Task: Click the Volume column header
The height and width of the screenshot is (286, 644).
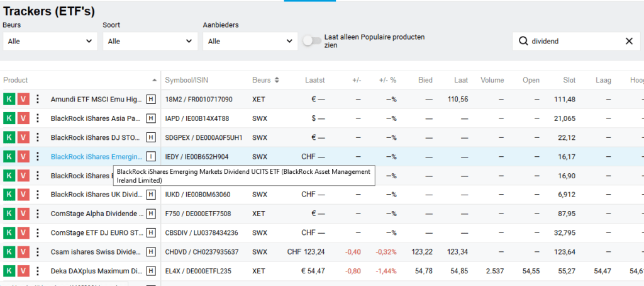Action: pyautogui.click(x=492, y=80)
